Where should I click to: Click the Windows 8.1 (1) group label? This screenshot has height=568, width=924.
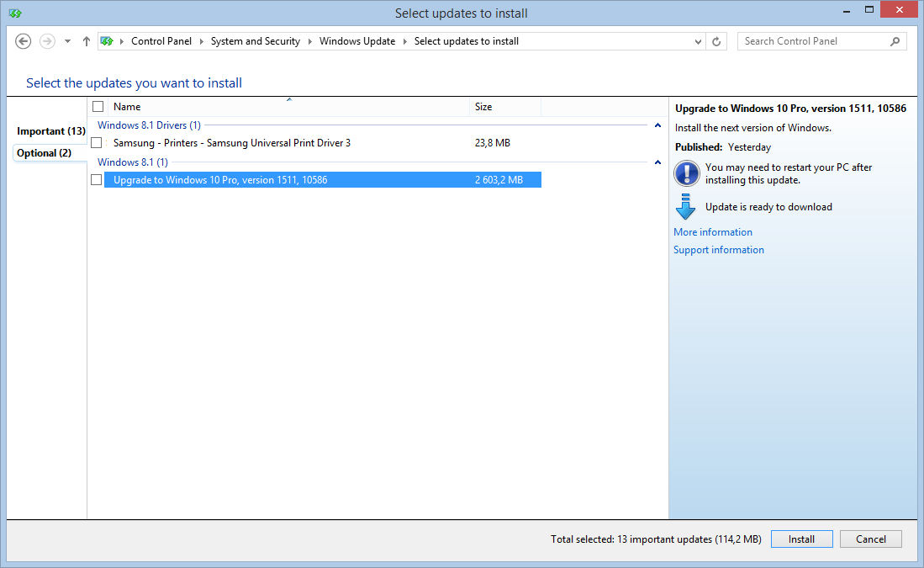[133, 162]
